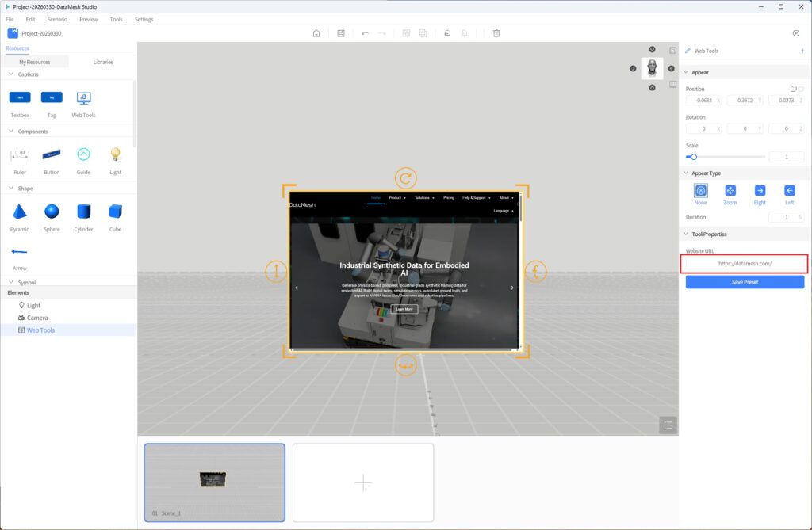This screenshot has height=530, width=812.
Task: Select the Pyramid shape icon
Action: [x=20, y=212]
